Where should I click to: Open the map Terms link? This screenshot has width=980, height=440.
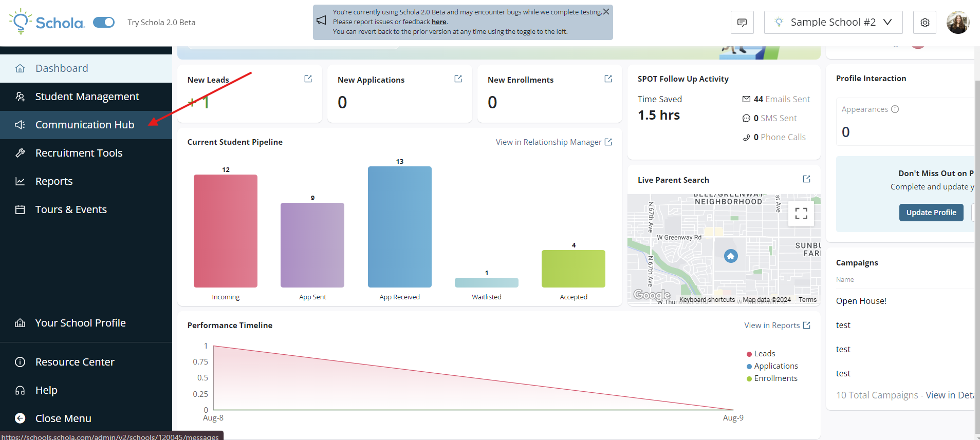(807, 300)
